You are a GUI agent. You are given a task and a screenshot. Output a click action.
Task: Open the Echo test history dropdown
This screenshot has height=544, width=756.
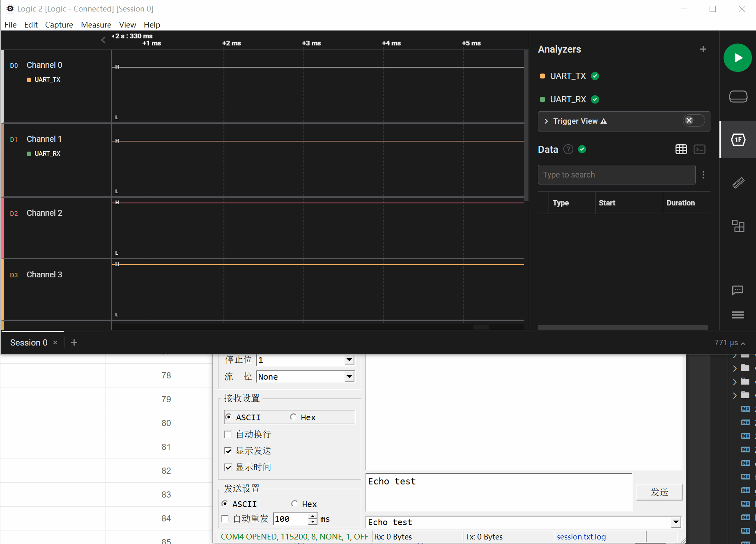[676, 522]
